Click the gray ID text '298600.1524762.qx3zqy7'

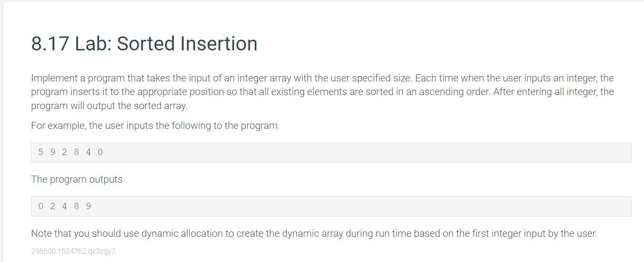73,251
